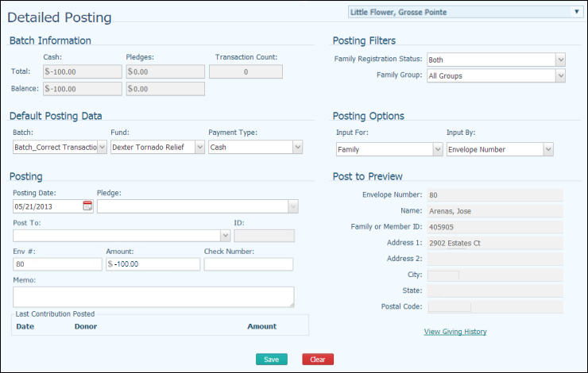Image resolution: width=588 pixels, height=373 pixels.
Task: Open the Post To dropdown
Action: [225, 236]
